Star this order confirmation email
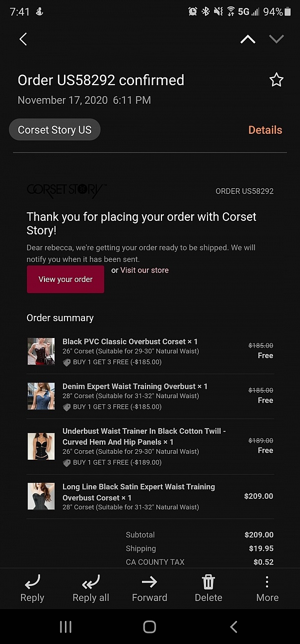This screenshot has width=300, height=644. (276, 80)
